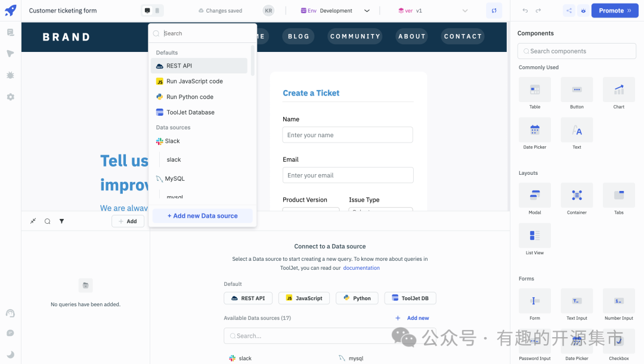Click the Enter your name field
Screen dimensions: 644x364
point(348,135)
